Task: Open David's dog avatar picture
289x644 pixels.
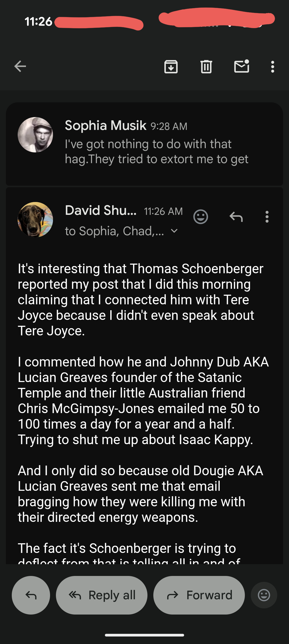Action: (35, 220)
